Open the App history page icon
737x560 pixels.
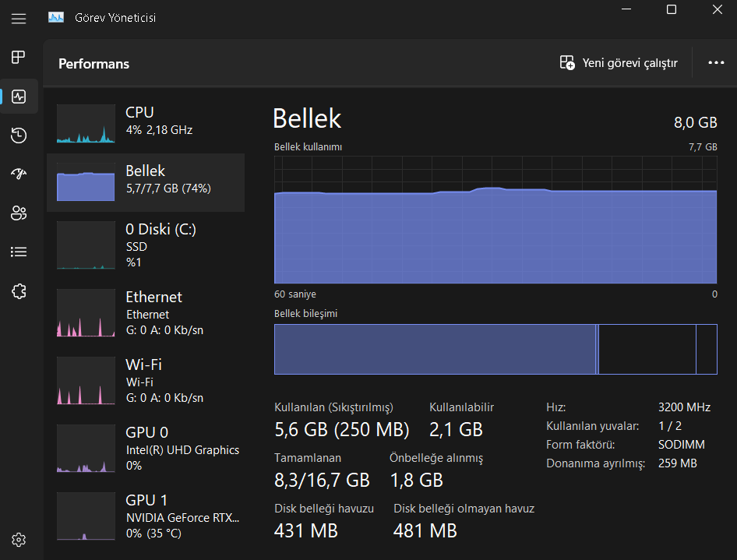19,136
